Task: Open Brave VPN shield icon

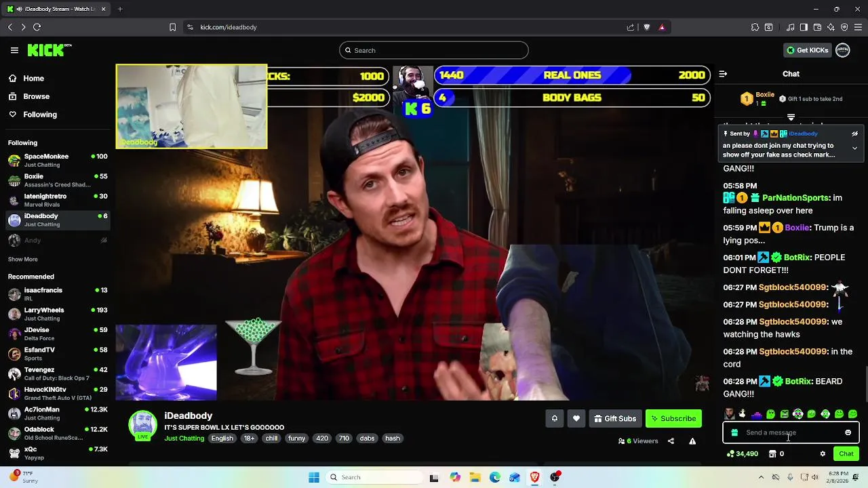Action: tap(844, 27)
